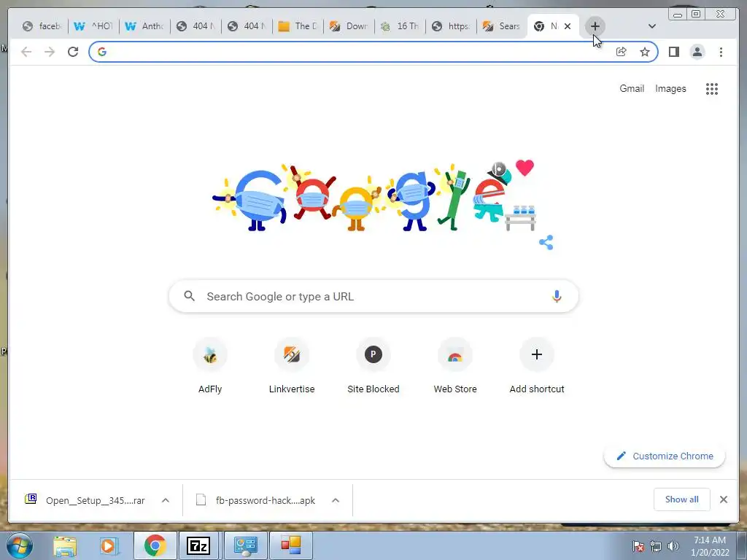
Task: Reload the current page
Action: coord(73,52)
